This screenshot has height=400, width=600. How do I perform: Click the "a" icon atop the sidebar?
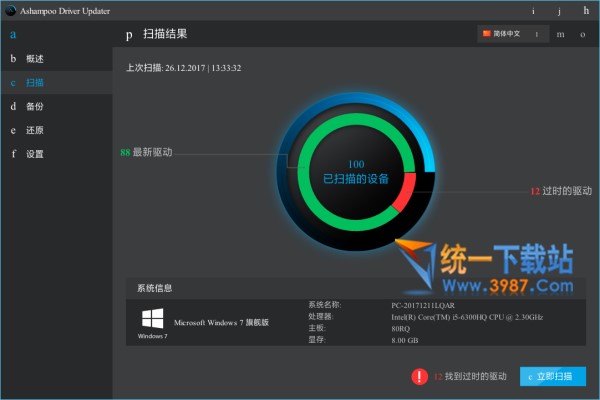pos(14,35)
